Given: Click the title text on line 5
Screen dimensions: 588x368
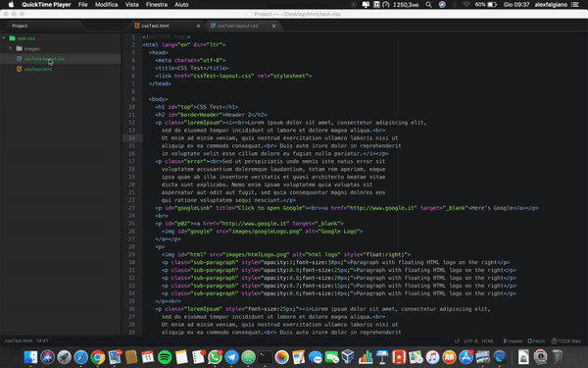Looking at the screenshot, I should 193,68.
